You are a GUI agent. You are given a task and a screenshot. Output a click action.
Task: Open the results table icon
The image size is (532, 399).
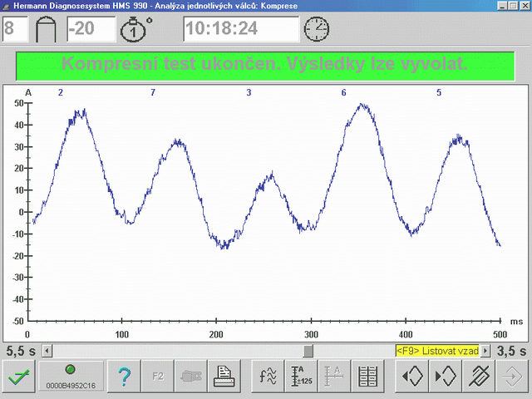click(x=368, y=377)
